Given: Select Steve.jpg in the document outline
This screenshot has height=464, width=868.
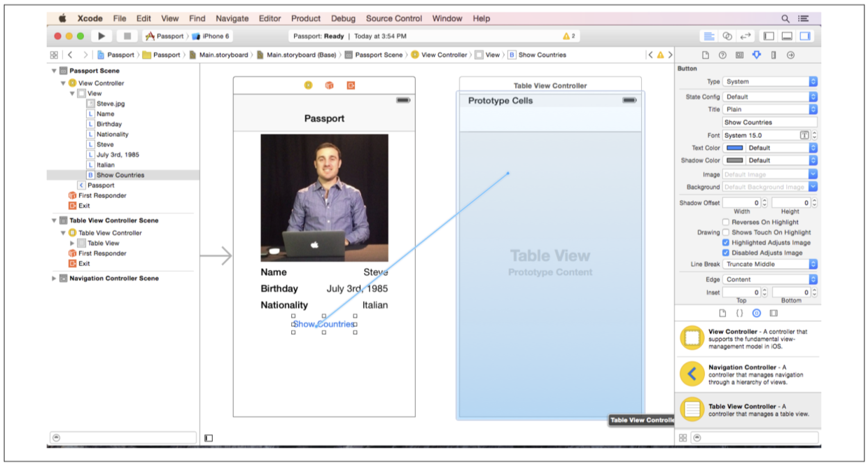Looking at the screenshot, I should point(111,104).
